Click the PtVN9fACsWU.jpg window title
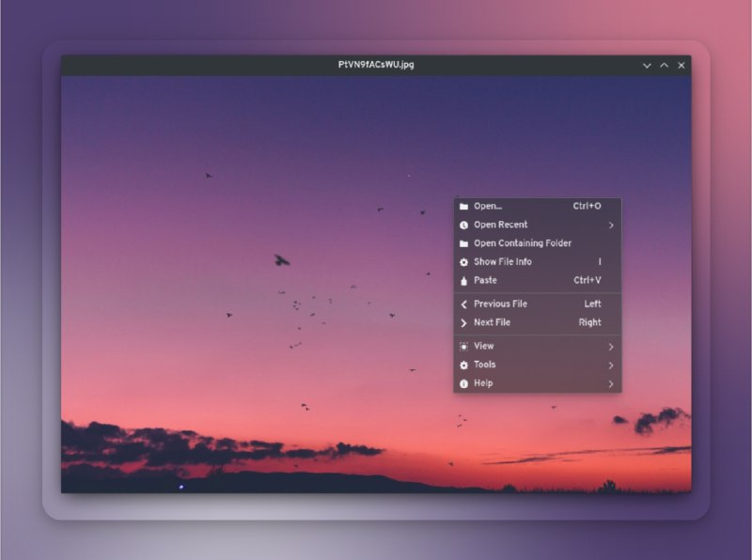Image resolution: width=752 pixels, height=560 pixels. [376, 65]
